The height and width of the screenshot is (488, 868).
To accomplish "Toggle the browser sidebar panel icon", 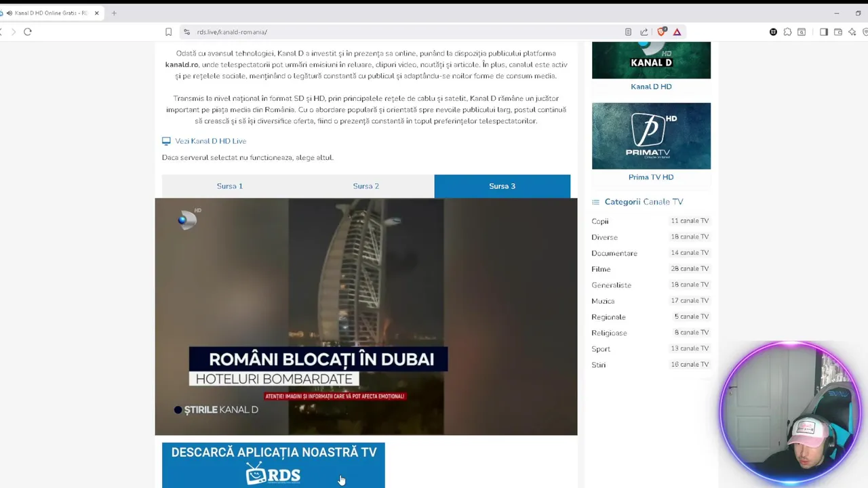I will click(824, 32).
